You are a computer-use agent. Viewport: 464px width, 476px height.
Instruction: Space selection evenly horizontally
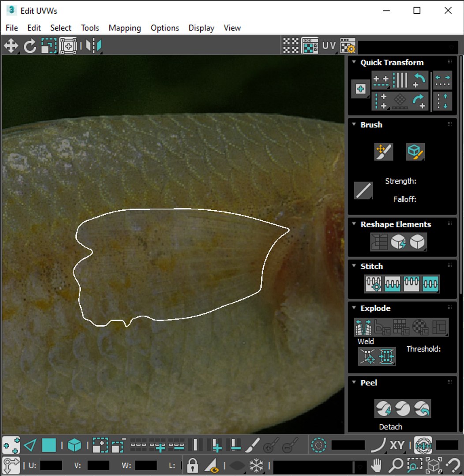coord(442,81)
